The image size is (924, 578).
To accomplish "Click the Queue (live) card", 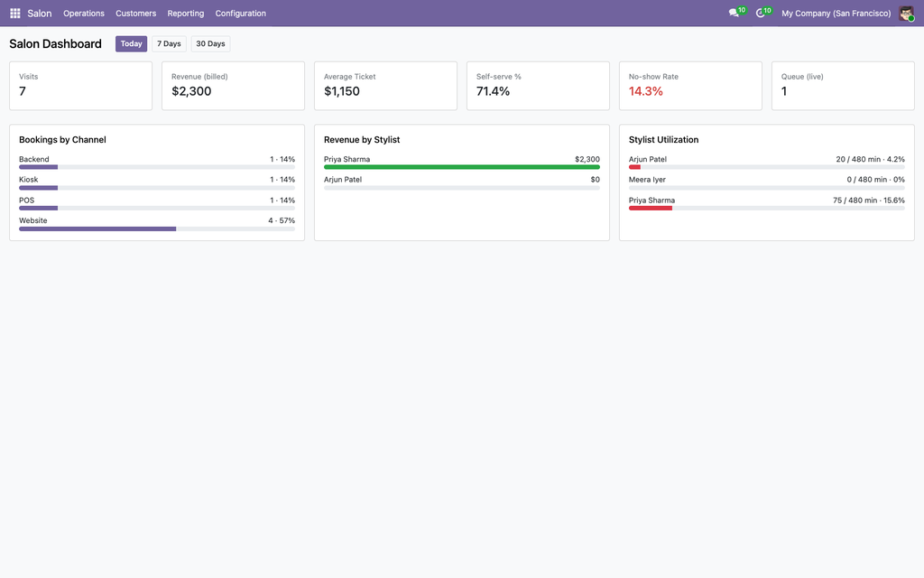I will [x=844, y=86].
